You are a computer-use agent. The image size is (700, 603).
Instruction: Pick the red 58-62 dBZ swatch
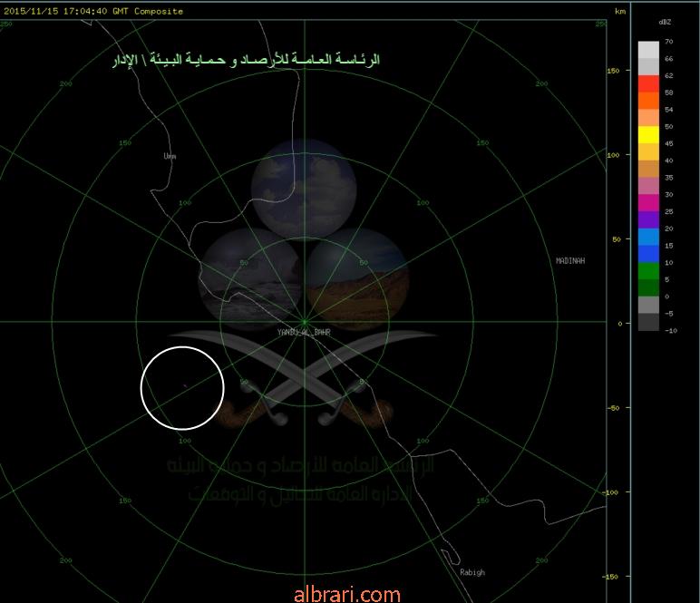pos(648,83)
